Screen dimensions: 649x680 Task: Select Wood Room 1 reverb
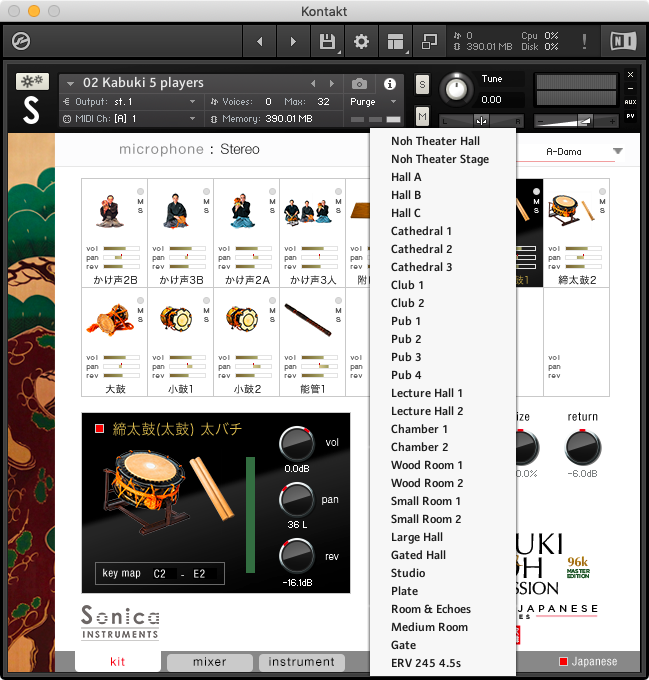point(427,465)
